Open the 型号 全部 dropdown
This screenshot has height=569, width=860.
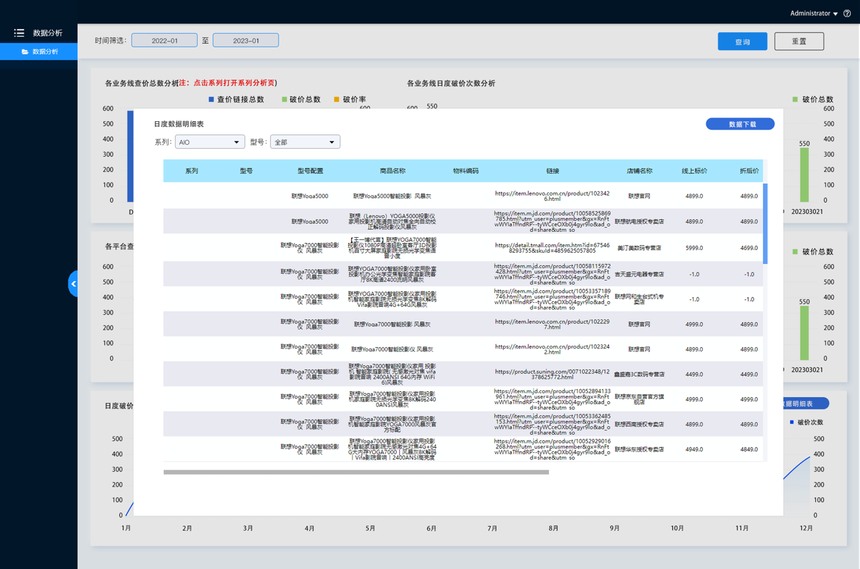click(305, 142)
